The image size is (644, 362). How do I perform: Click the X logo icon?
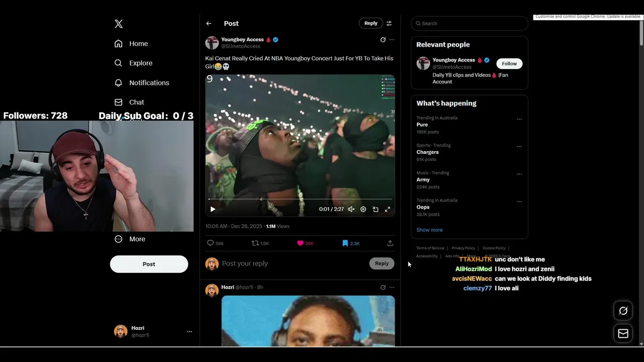119,24
